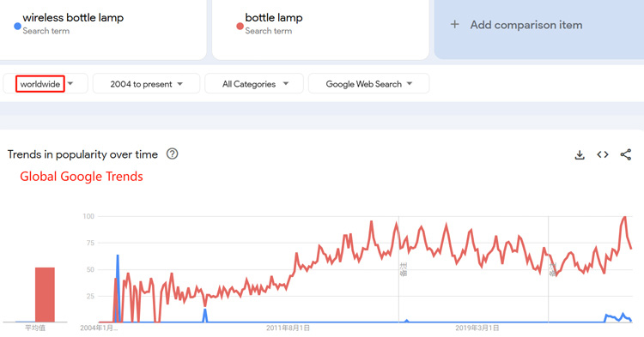Open the embed code icon
The height and width of the screenshot is (337, 644).
pos(603,154)
